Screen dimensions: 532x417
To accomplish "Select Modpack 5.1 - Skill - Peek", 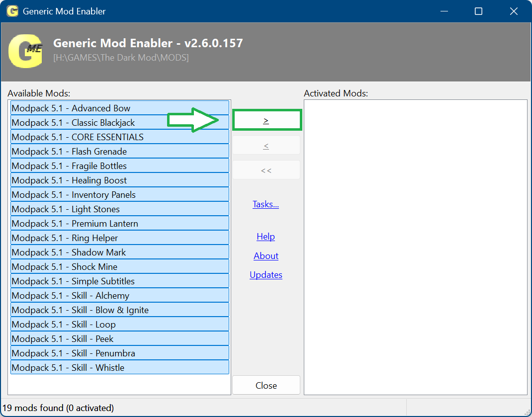I will pyautogui.click(x=120, y=338).
